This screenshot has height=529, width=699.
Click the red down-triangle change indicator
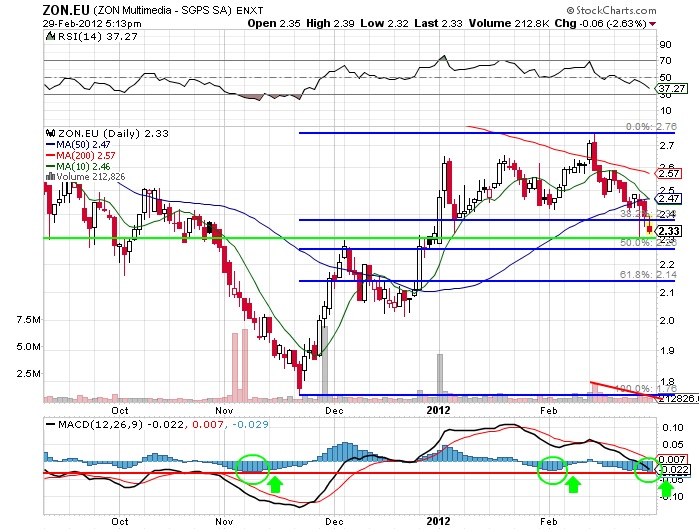coord(653,24)
